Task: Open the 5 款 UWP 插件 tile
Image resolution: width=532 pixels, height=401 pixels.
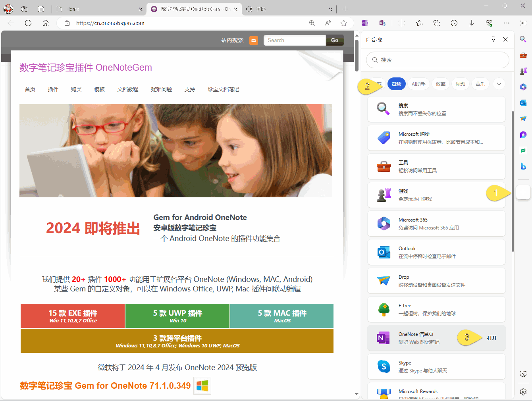Action: (177, 316)
